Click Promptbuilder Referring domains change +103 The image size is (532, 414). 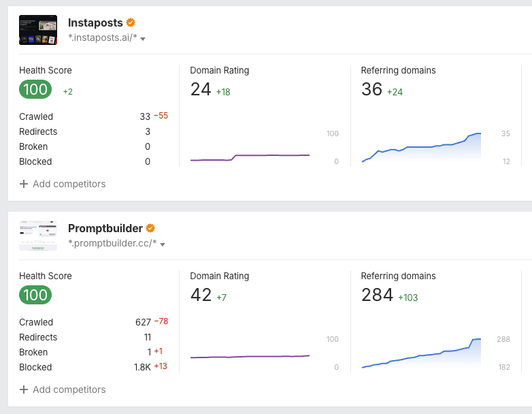tap(408, 298)
